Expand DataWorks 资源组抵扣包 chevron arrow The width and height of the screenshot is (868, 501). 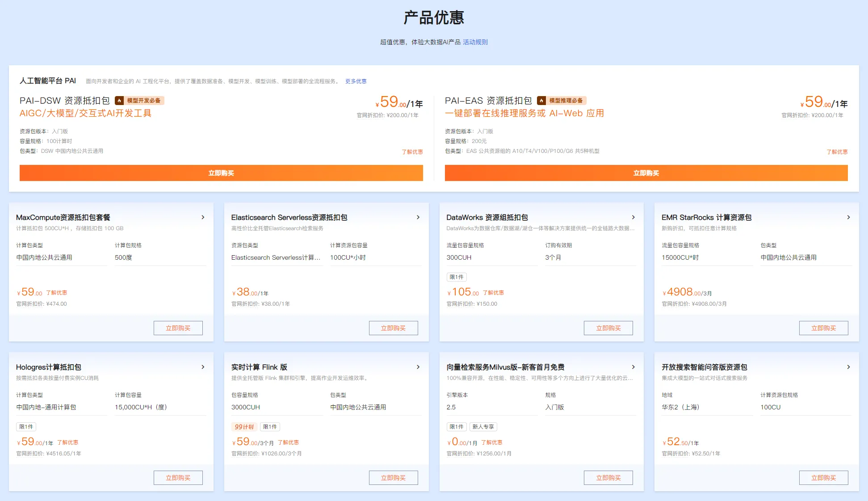633,217
